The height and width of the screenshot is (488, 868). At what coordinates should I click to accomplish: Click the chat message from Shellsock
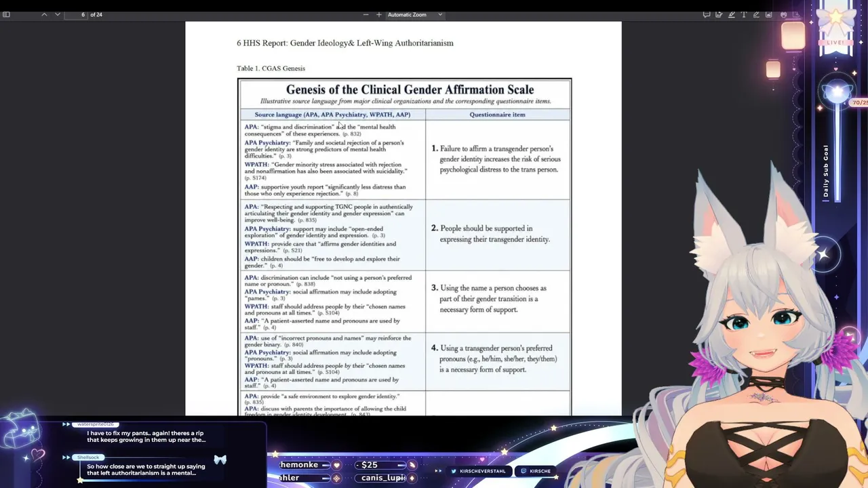[x=146, y=470]
